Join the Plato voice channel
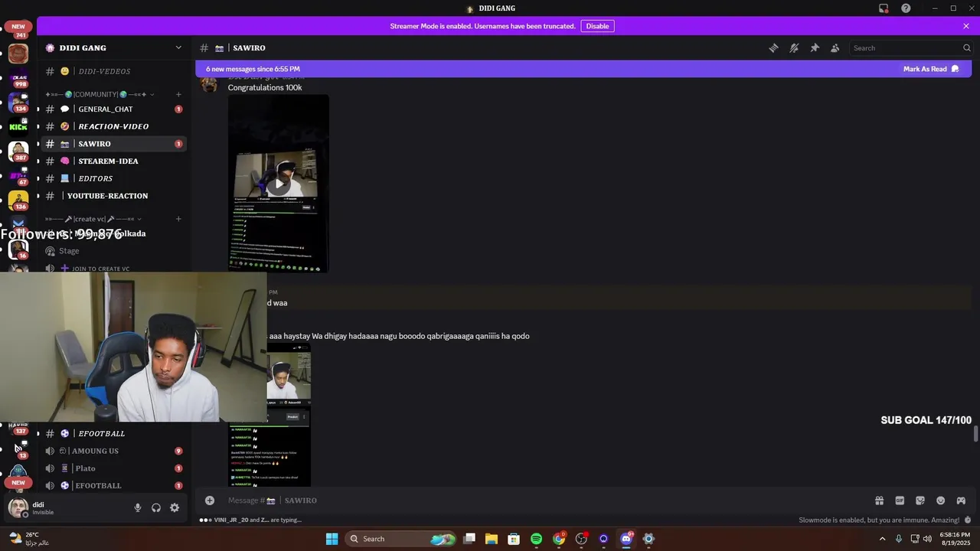Screen dimensions: 980x551 point(115,468)
